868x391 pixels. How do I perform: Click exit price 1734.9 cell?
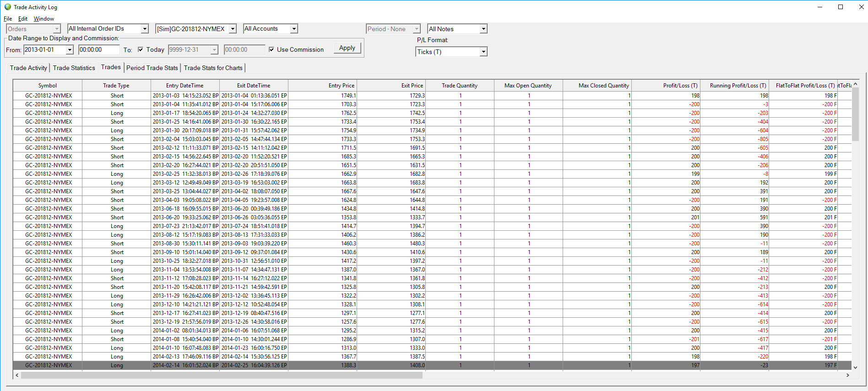(x=391, y=130)
